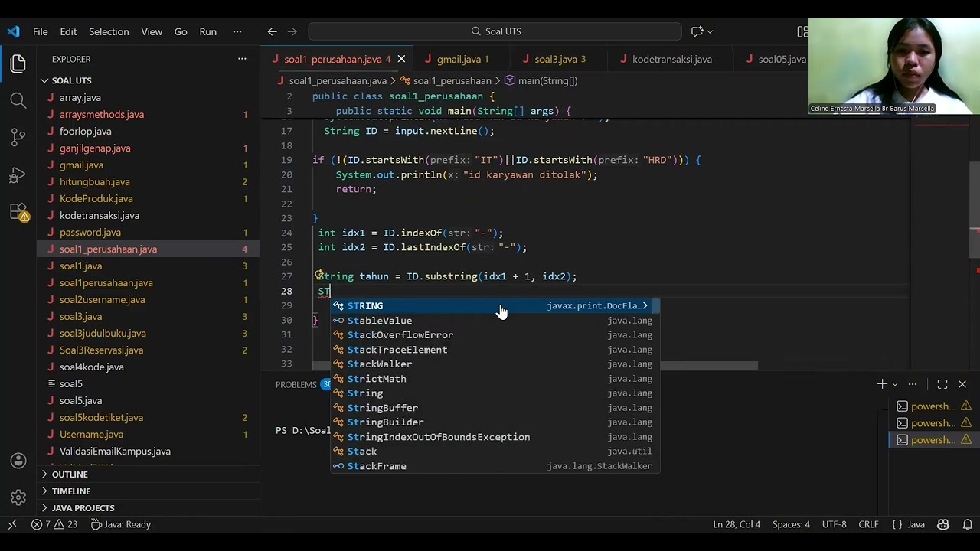Open the Search view icon
980x551 pixels.
(18, 100)
